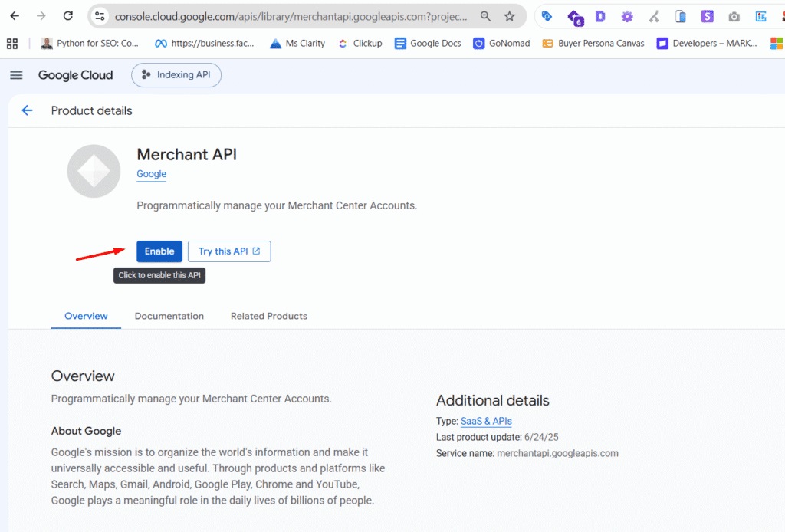Open the purple D extension
785x532 pixels.
[x=600, y=17]
